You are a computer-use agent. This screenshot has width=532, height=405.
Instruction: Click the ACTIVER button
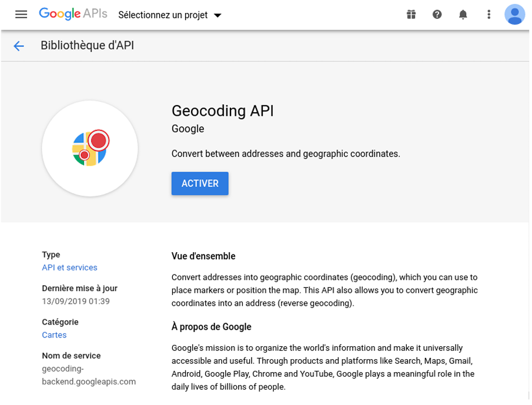point(200,183)
